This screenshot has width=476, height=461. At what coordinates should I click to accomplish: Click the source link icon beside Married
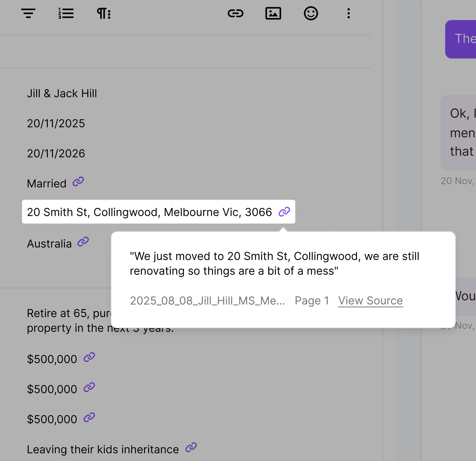coord(78,182)
